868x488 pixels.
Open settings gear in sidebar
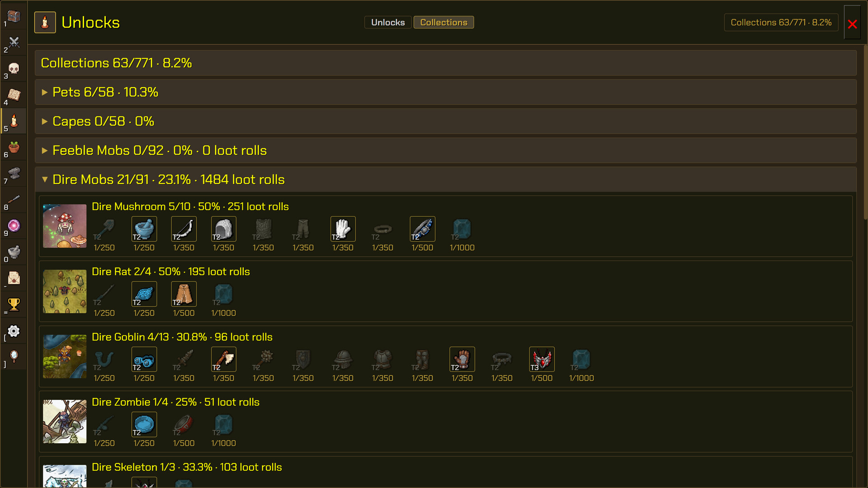point(14,331)
